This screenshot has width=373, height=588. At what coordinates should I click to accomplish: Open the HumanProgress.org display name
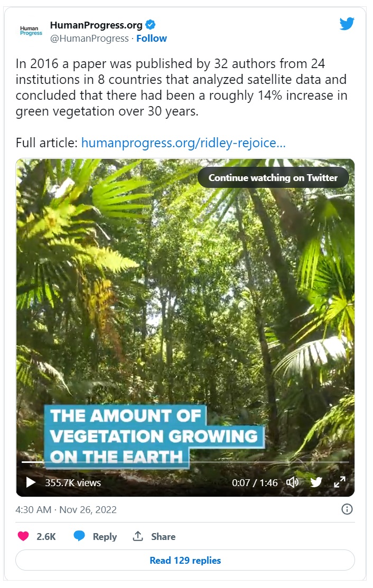(96, 25)
